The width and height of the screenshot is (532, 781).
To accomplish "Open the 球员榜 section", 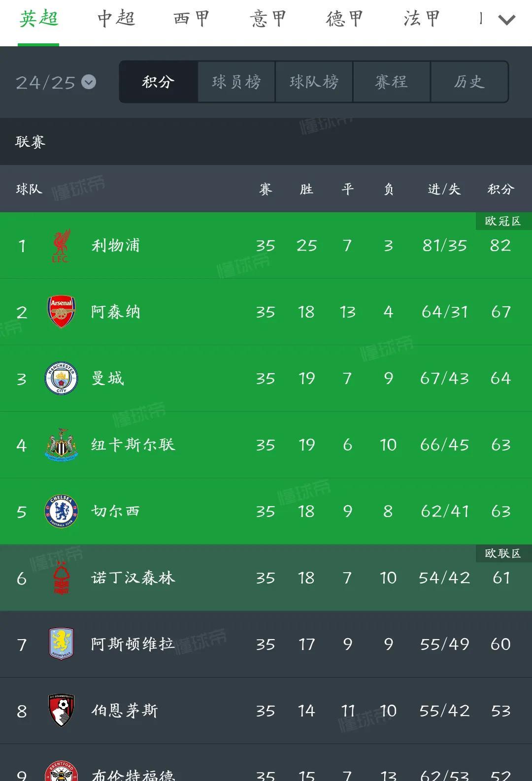I will coord(236,82).
